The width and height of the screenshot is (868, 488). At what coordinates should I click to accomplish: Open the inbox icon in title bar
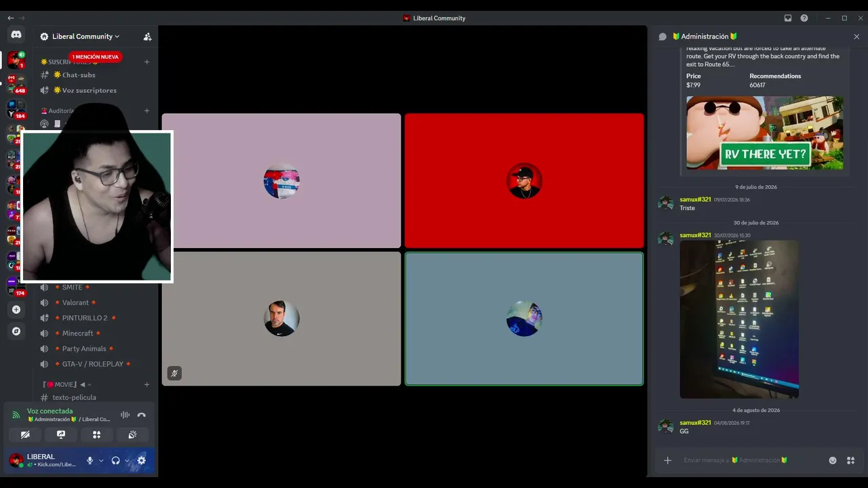click(x=788, y=18)
